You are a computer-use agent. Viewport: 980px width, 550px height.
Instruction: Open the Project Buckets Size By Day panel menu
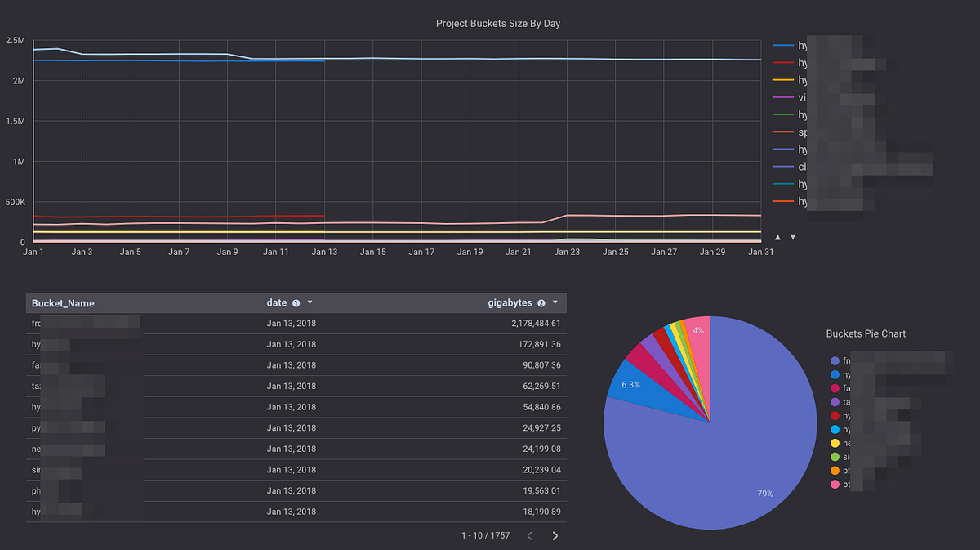pyautogui.click(x=498, y=23)
